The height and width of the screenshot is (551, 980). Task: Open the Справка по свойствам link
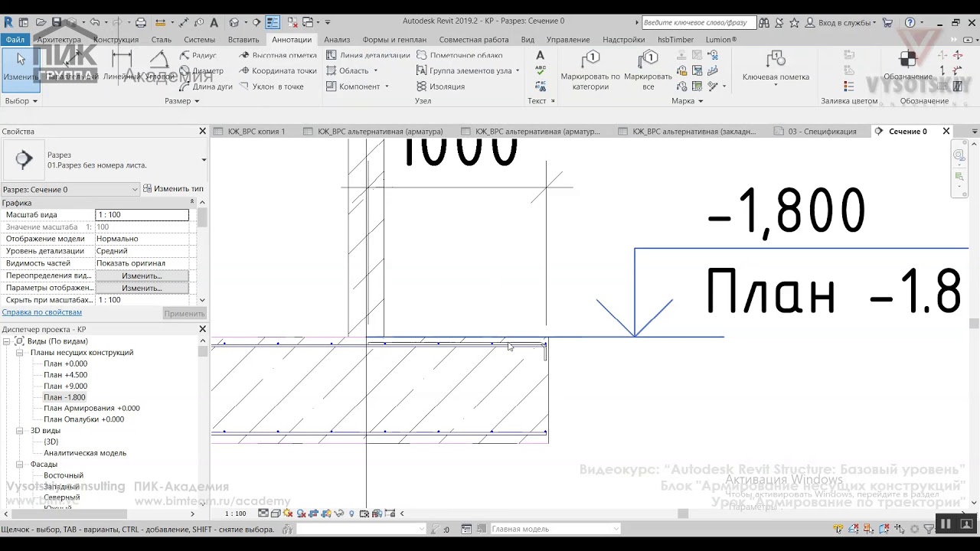point(42,312)
